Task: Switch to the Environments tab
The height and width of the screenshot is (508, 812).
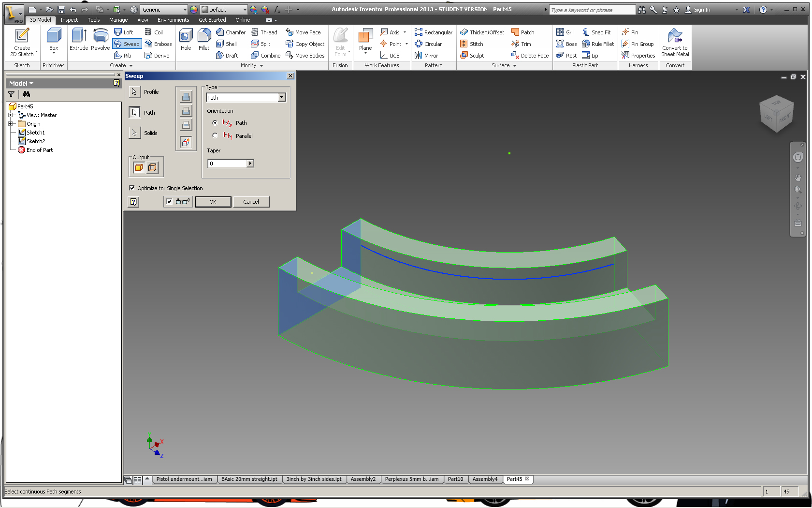Action: [173, 20]
